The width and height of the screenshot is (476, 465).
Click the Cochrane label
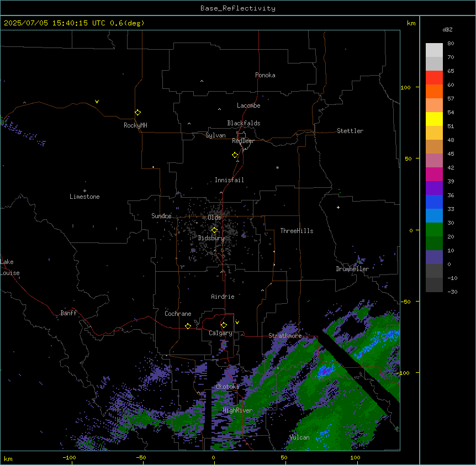click(x=178, y=314)
